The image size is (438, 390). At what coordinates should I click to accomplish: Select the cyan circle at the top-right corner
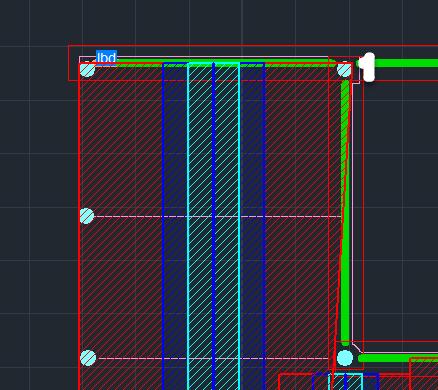click(344, 70)
